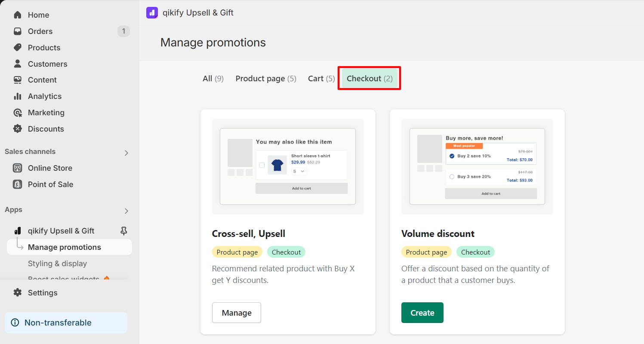The height and width of the screenshot is (344, 644).
Task: Click You may also like this item heading
Action: point(294,141)
